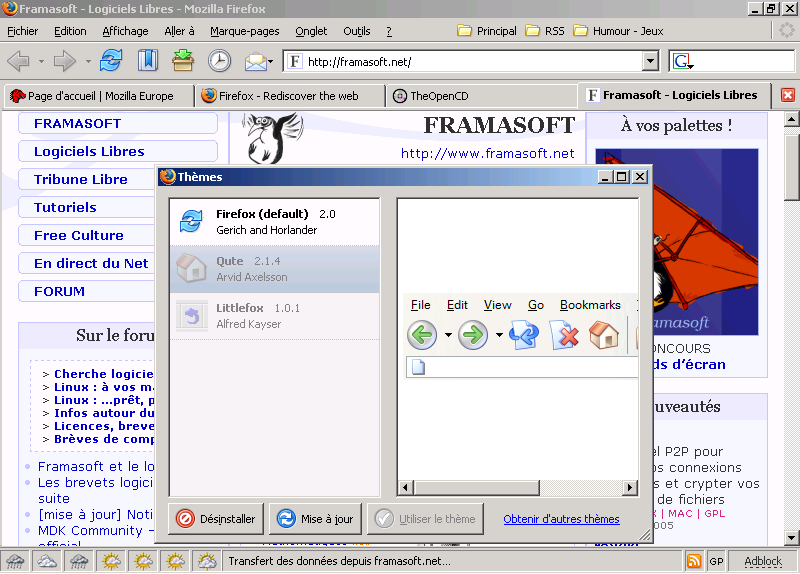
Task: Click Obtenir d'autres thèmes link
Action: point(561,519)
